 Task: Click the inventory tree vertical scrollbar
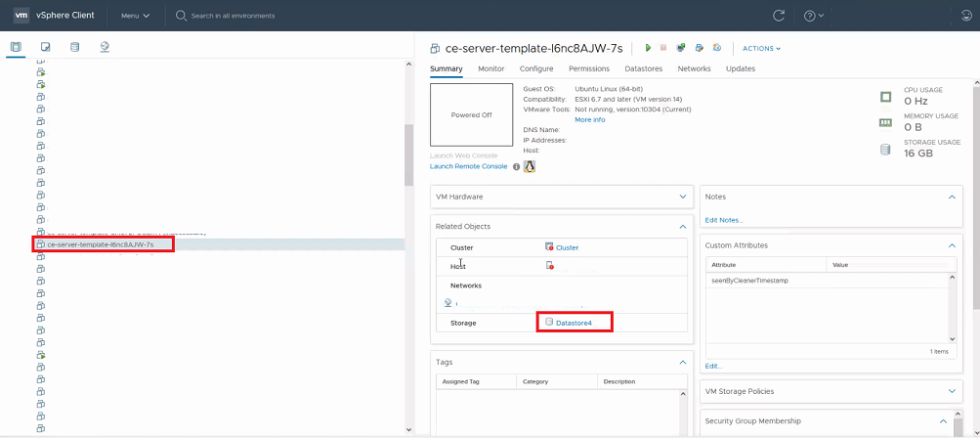(x=408, y=155)
